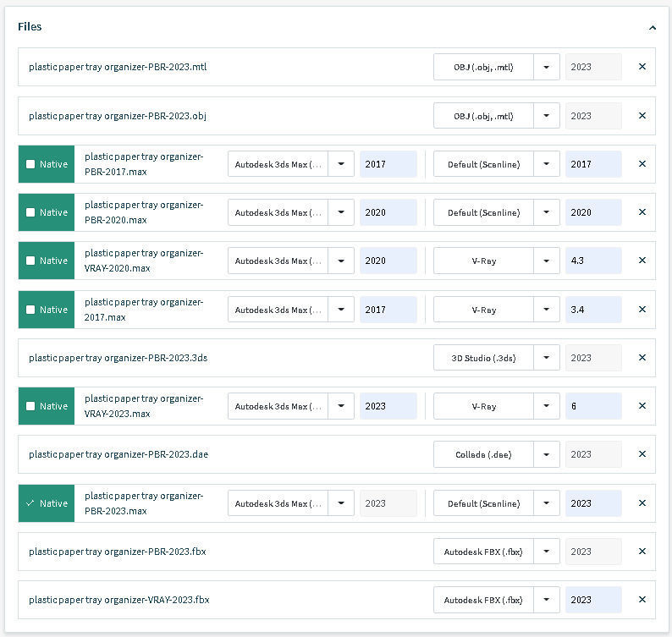Remove the PBR-2023.3ds file row
This screenshot has width=672, height=637.
(642, 358)
